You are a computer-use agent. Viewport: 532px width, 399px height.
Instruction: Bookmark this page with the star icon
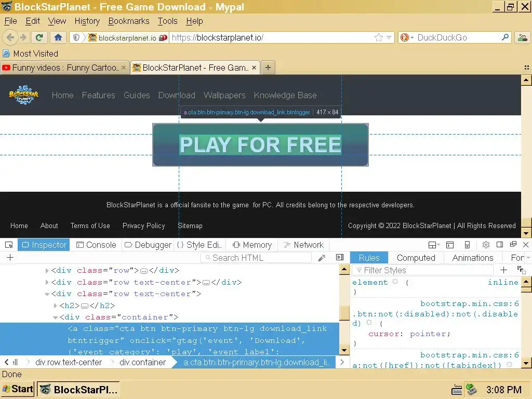point(379,37)
